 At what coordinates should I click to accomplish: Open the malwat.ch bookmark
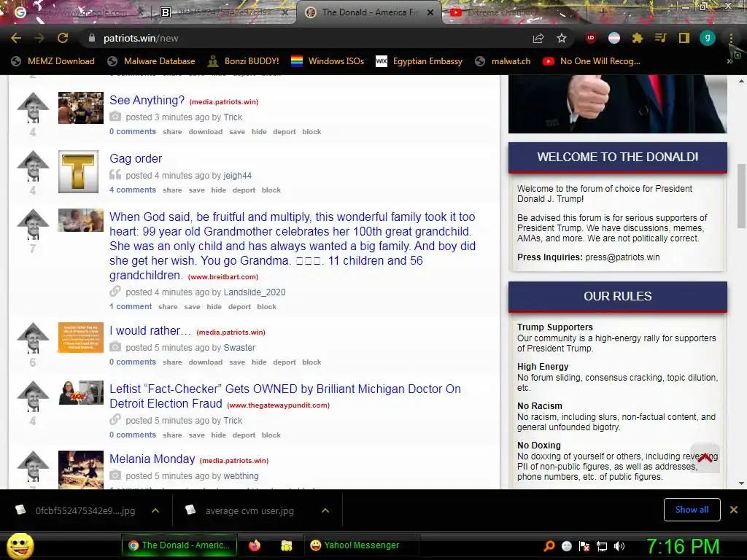(503, 61)
